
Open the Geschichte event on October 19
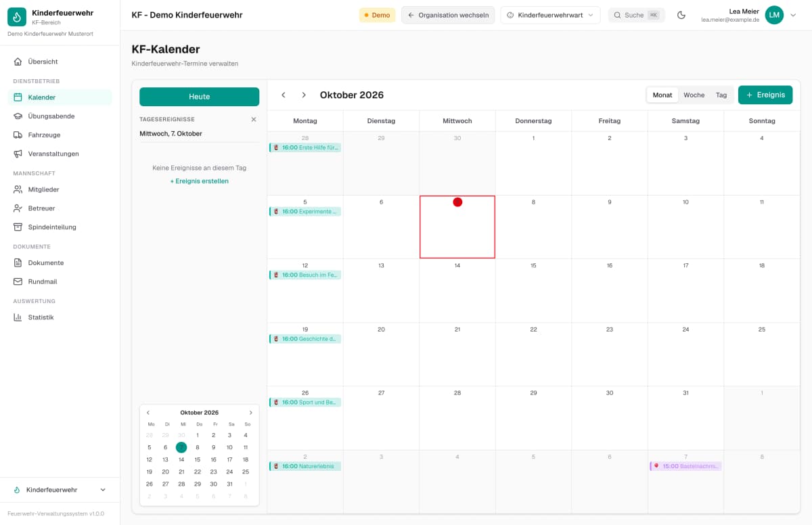(x=305, y=339)
